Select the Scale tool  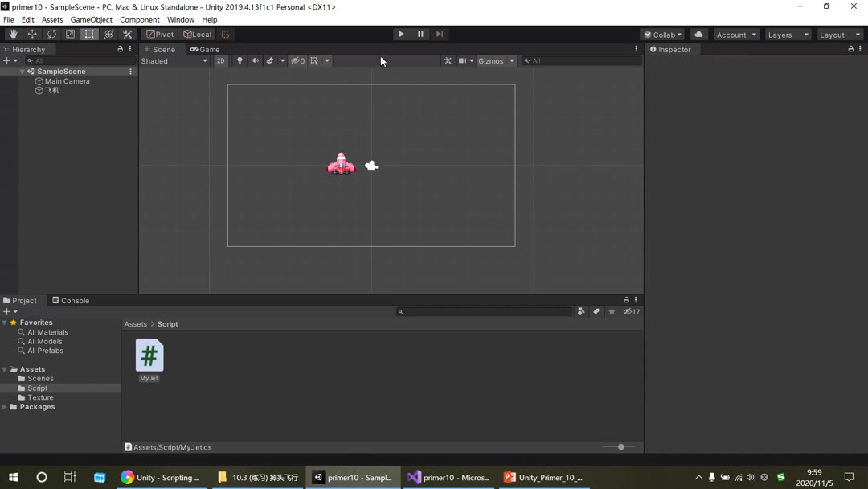[70, 34]
